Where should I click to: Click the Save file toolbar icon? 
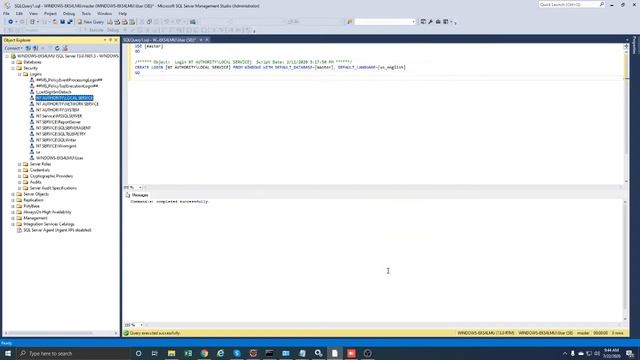coord(62,22)
